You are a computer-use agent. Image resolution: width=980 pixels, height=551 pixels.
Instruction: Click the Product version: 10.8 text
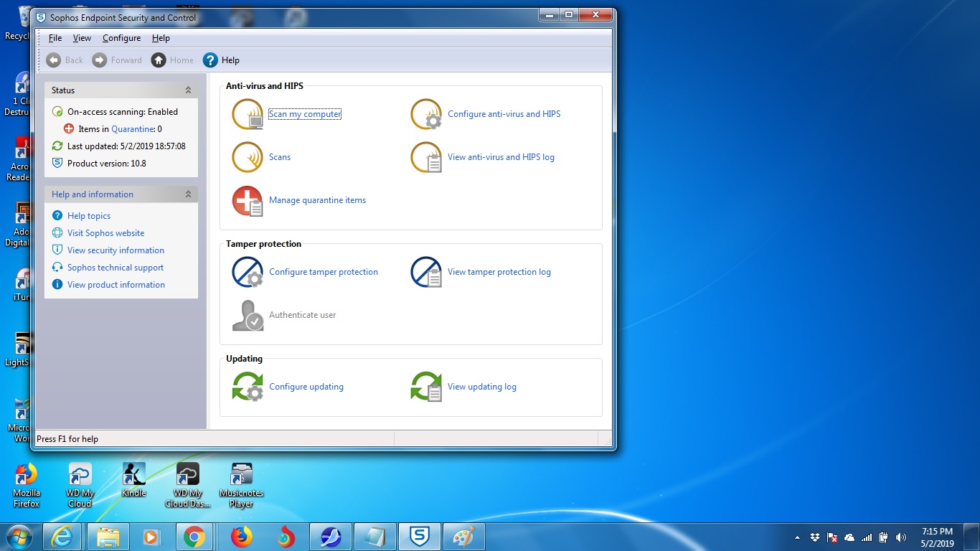(107, 164)
